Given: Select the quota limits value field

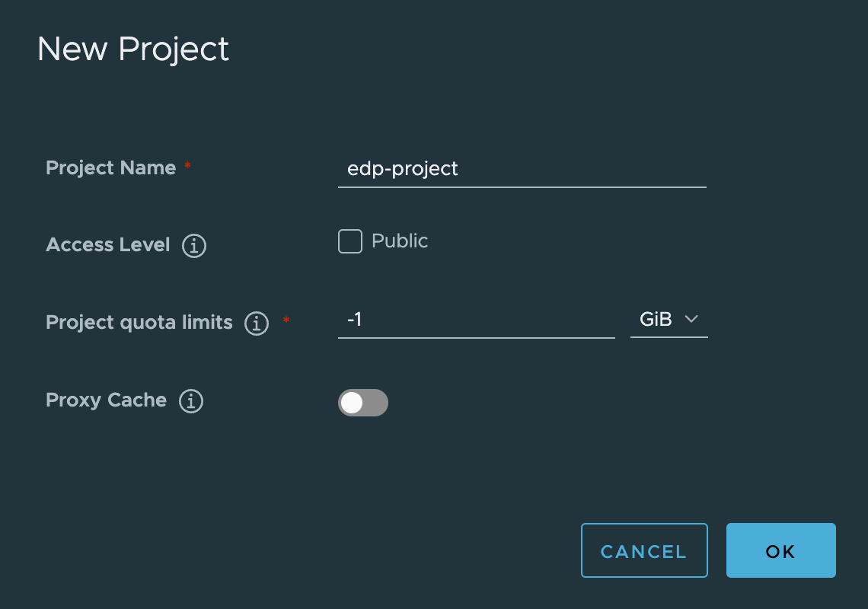Looking at the screenshot, I should (x=476, y=320).
